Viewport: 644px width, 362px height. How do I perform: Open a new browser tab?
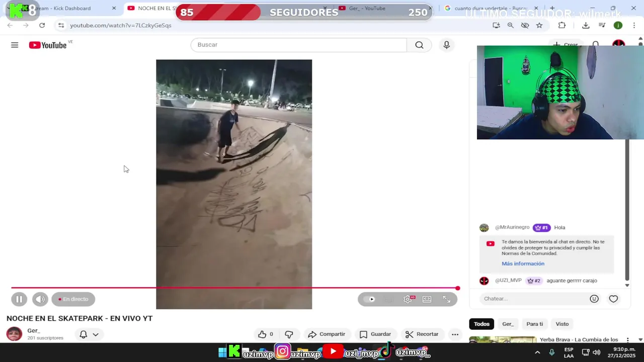(552, 8)
